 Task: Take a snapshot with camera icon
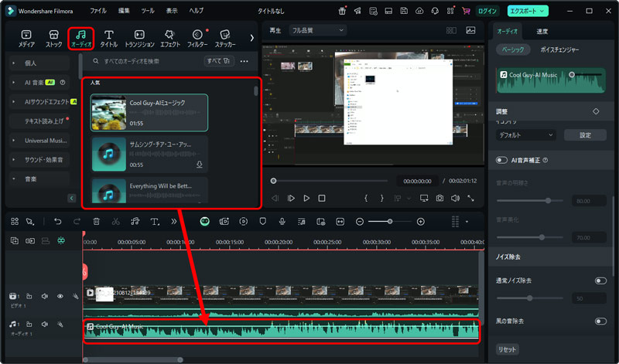(x=439, y=198)
